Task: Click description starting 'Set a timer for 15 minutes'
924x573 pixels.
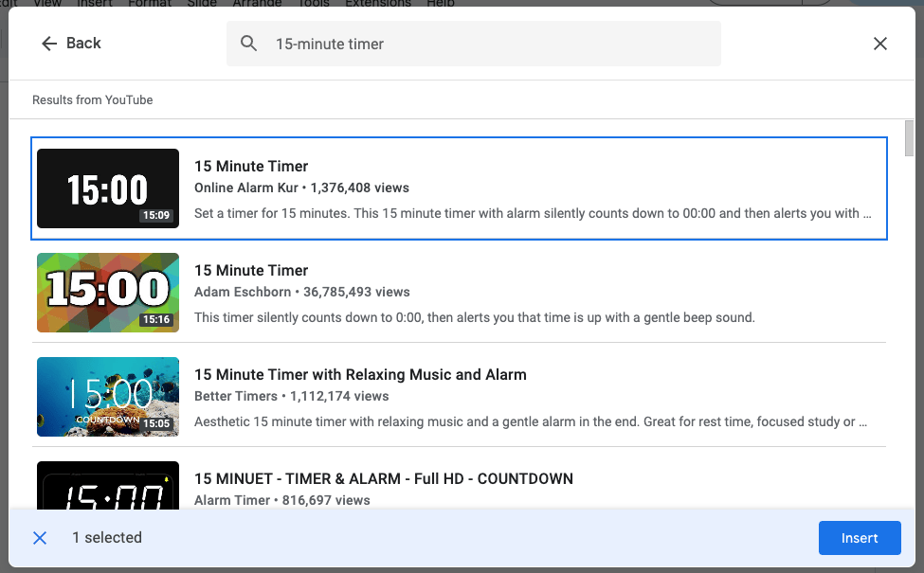Action: 533,213
